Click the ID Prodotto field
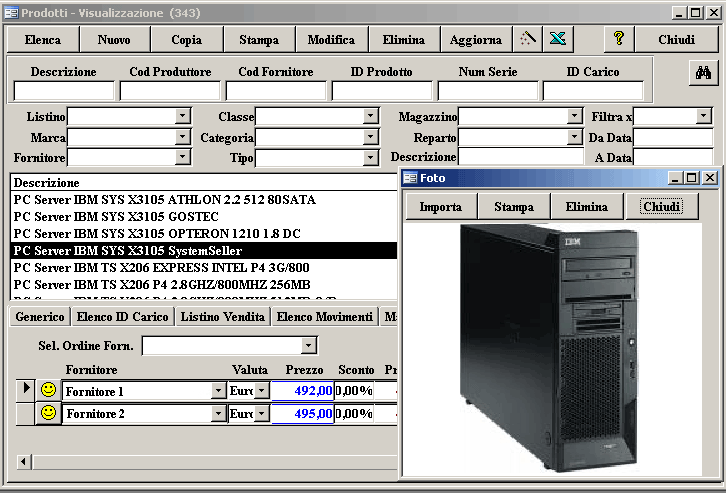The height and width of the screenshot is (493, 726). (382, 91)
